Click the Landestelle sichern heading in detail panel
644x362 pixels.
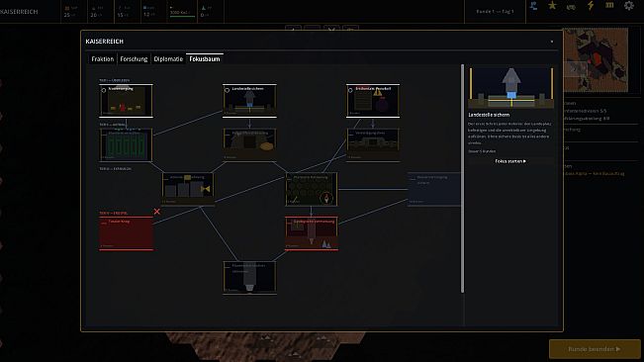pyautogui.click(x=489, y=115)
